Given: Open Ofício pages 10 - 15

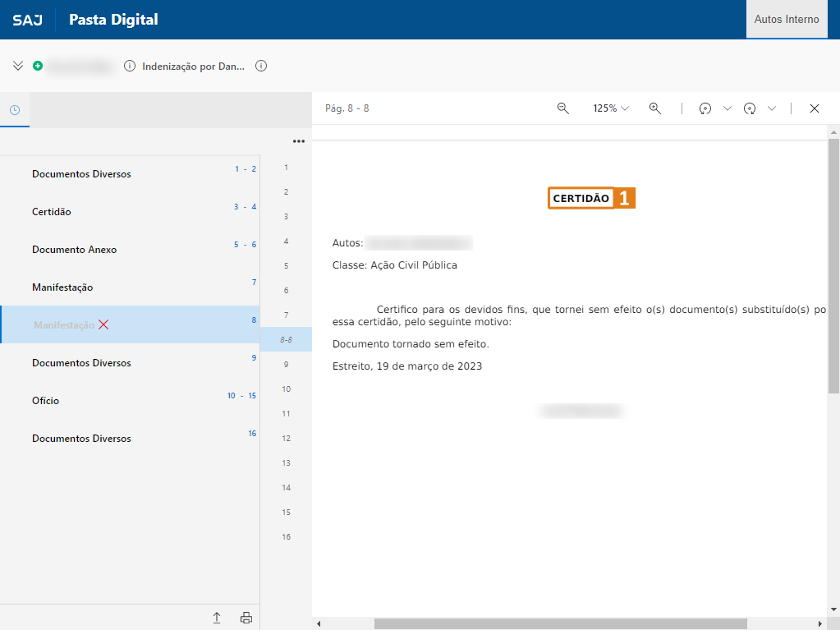Looking at the screenshot, I should 130,401.
